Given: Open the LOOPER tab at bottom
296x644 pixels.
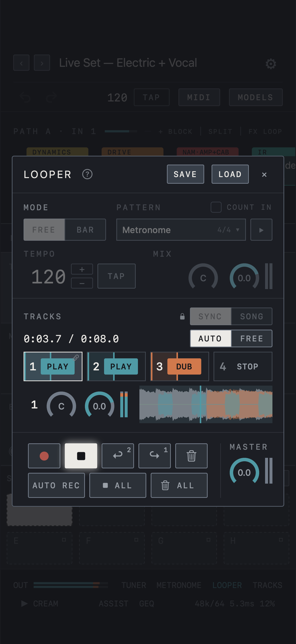Looking at the screenshot, I should click(x=227, y=585).
